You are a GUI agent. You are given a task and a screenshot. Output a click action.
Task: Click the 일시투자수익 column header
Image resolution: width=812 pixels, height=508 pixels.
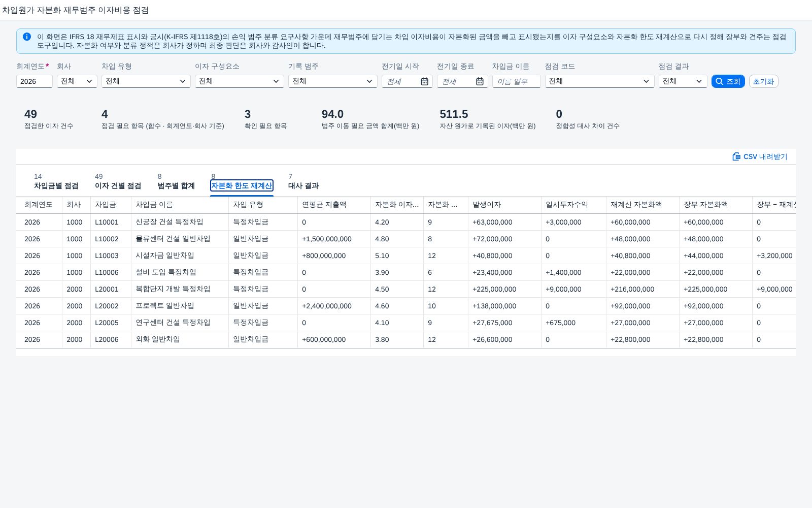573,205
